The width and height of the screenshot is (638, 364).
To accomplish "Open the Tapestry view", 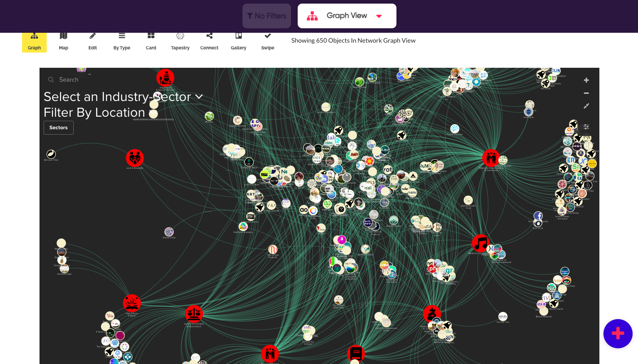I will coord(180,41).
